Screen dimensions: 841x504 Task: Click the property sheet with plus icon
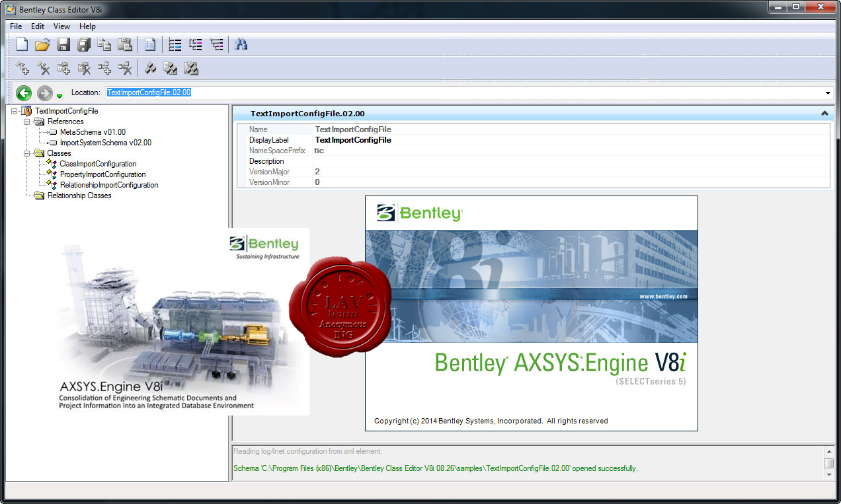coord(63,68)
